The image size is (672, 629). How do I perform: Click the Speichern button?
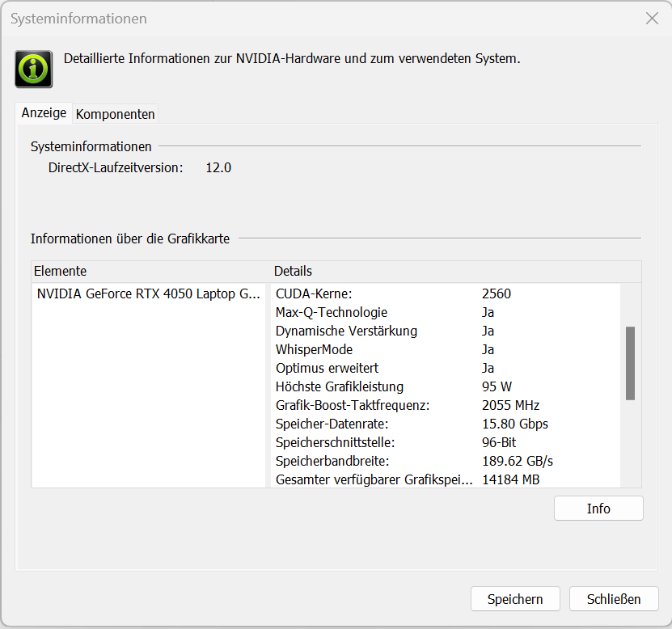pyautogui.click(x=515, y=599)
